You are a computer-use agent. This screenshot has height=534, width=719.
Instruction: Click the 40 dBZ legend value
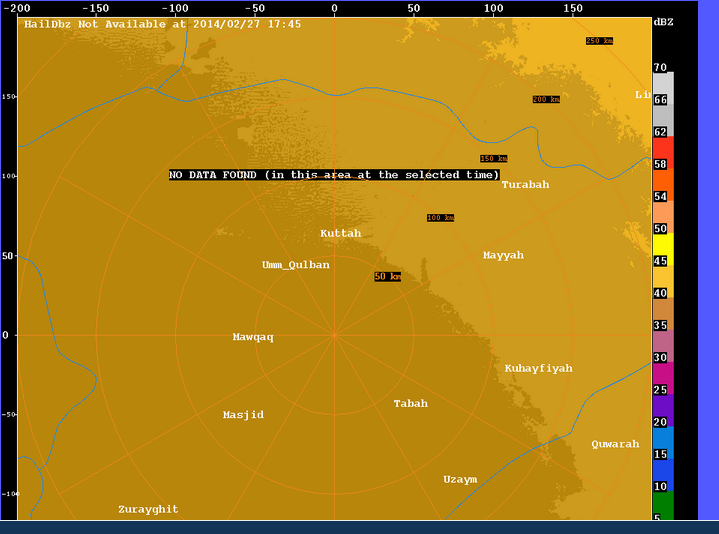coord(660,293)
